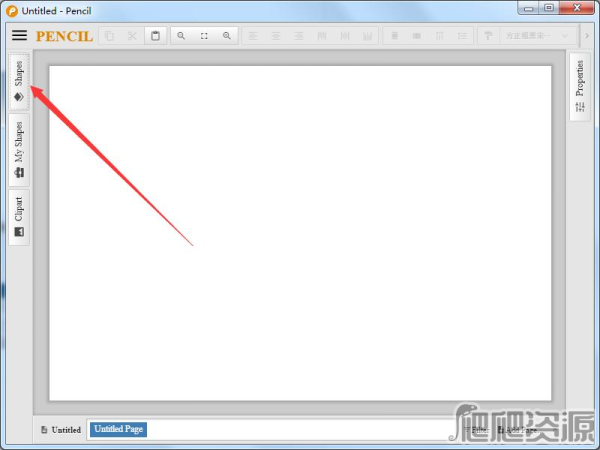Click the format painter icon

click(488, 36)
